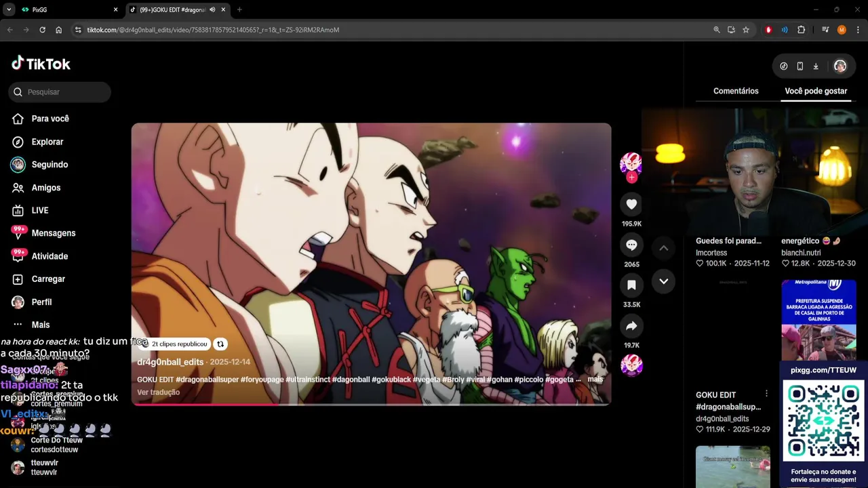Save the video with the bookmark icon

(631, 285)
